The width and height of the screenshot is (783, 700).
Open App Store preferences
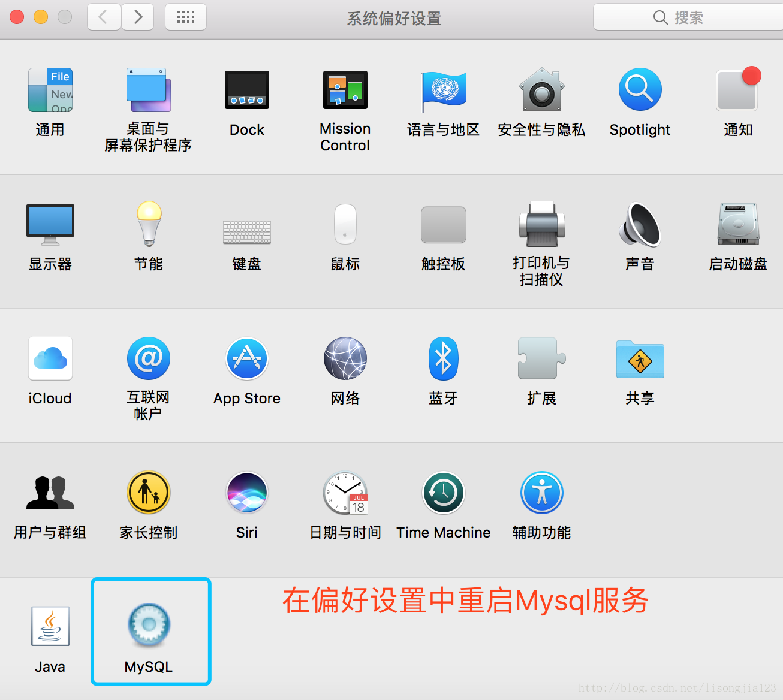click(246, 358)
